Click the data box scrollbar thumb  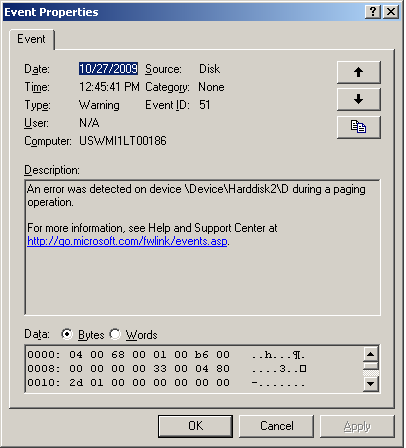coord(371,366)
